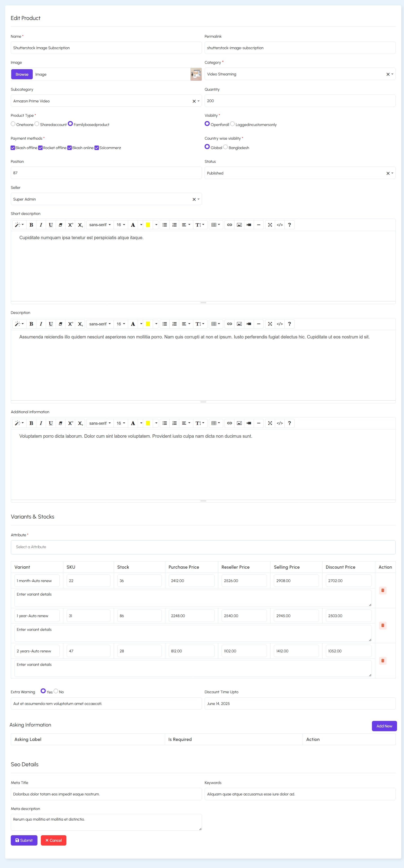
Task: Insert link in Short description editor
Action: coord(230,225)
